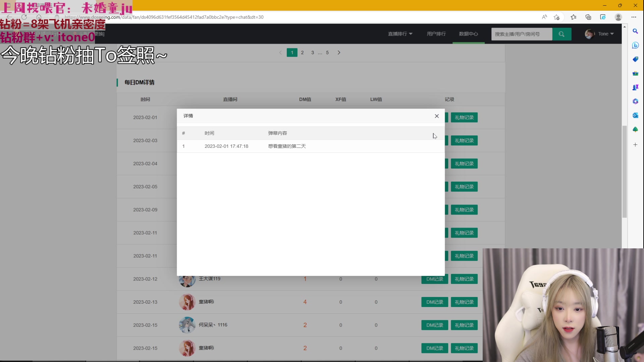The image size is (644, 362).
Task: Close the 详情 dialog with X
Action: click(x=437, y=116)
